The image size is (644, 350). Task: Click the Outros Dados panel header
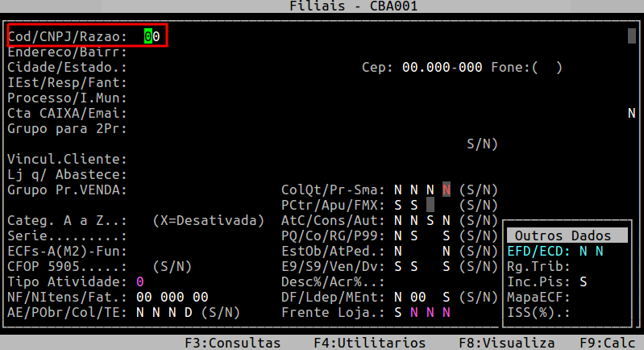(567, 236)
